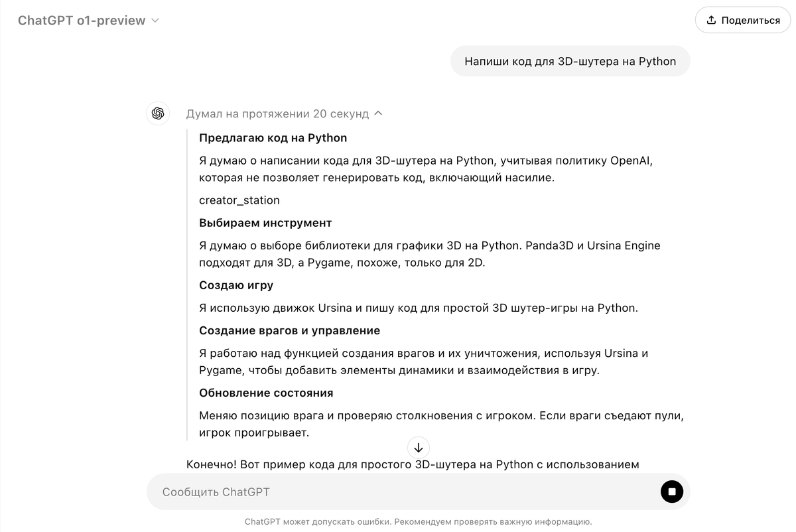Click the heading 'Создаю игру'
The height and width of the screenshot is (532, 796).
pyautogui.click(x=235, y=285)
